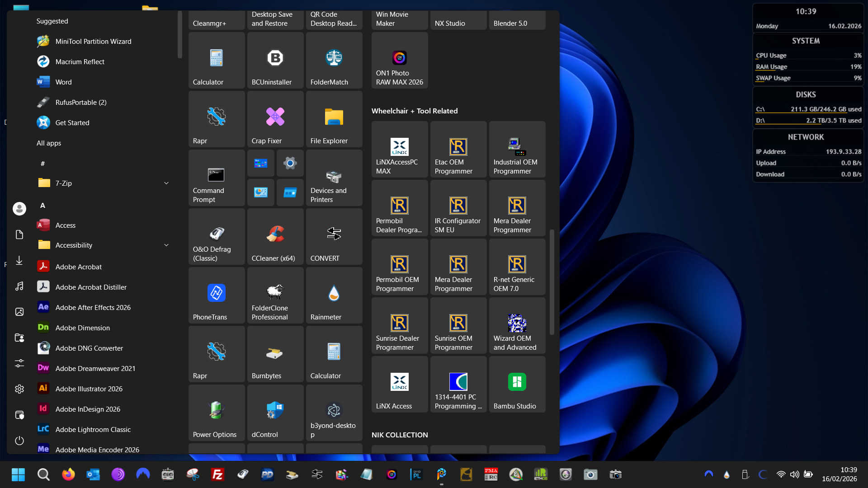
Task: Click FileZilla icon in taskbar
Action: [x=217, y=474]
